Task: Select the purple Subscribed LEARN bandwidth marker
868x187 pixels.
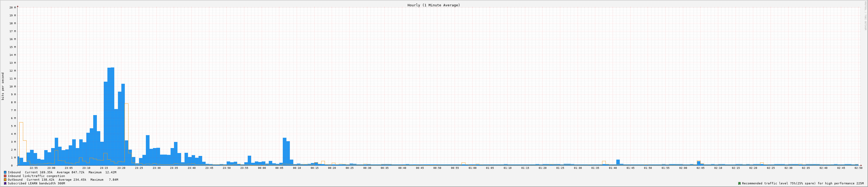Action: [x=5, y=183]
